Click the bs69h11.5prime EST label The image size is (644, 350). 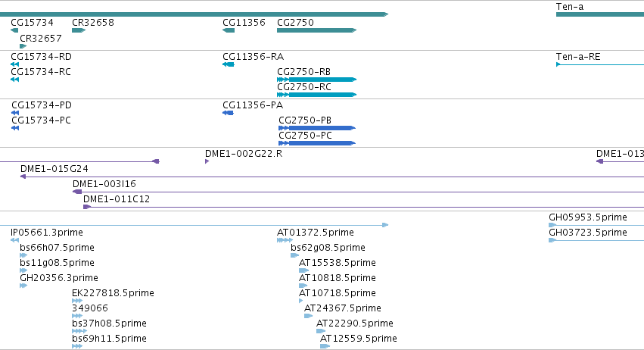pos(109,339)
